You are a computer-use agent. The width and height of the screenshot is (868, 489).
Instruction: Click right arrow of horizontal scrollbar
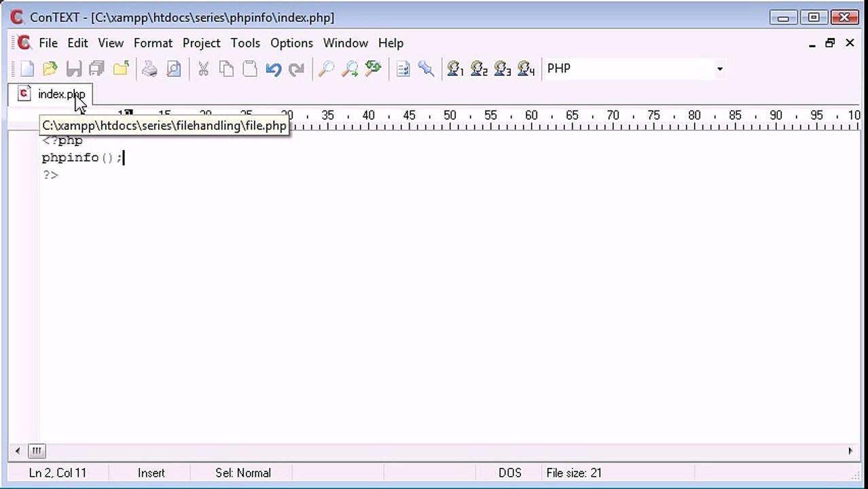click(850, 451)
